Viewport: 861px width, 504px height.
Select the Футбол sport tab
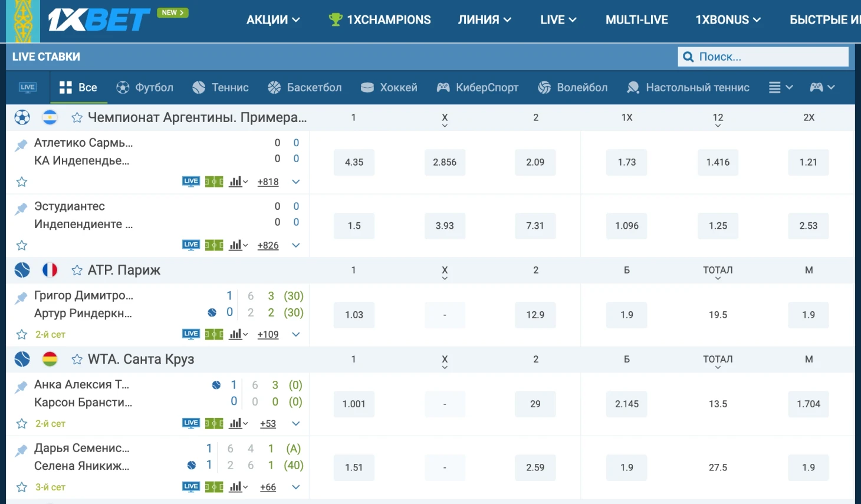click(144, 87)
